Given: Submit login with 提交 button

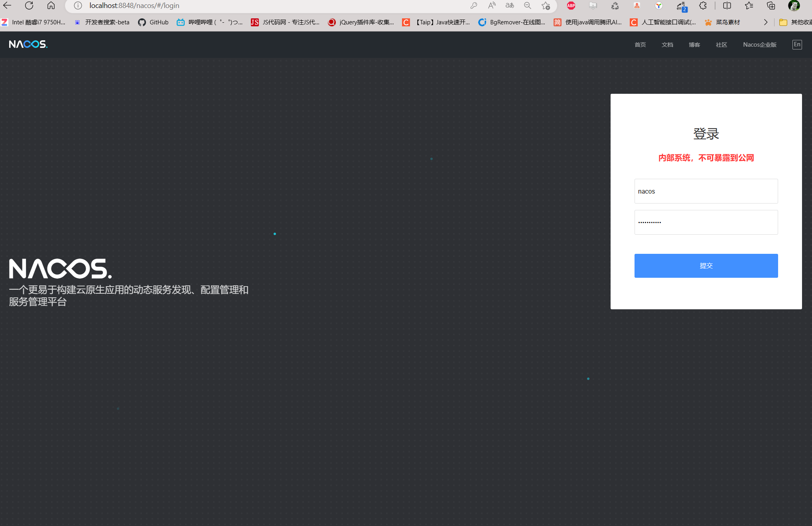Looking at the screenshot, I should tap(706, 266).
